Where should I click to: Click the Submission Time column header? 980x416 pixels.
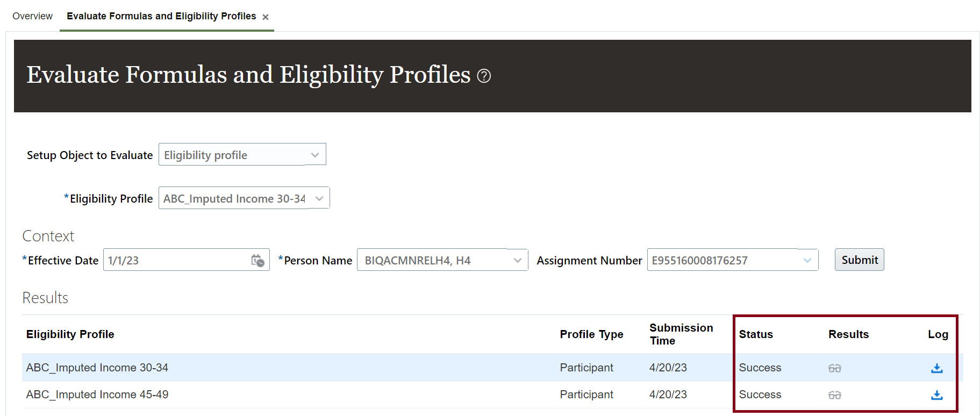click(x=681, y=334)
